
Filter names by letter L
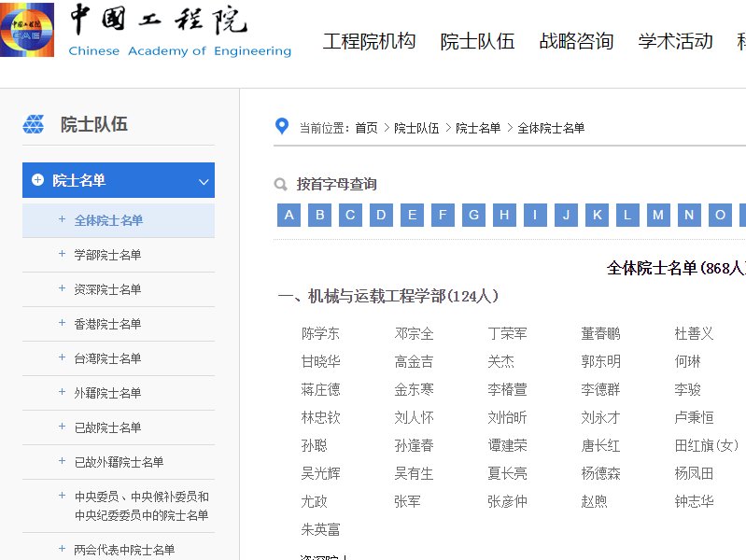pyautogui.click(x=627, y=215)
